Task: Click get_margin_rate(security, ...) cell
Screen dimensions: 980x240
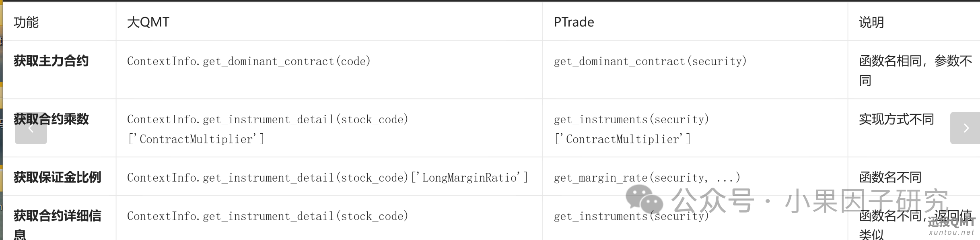Action: pos(647,178)
